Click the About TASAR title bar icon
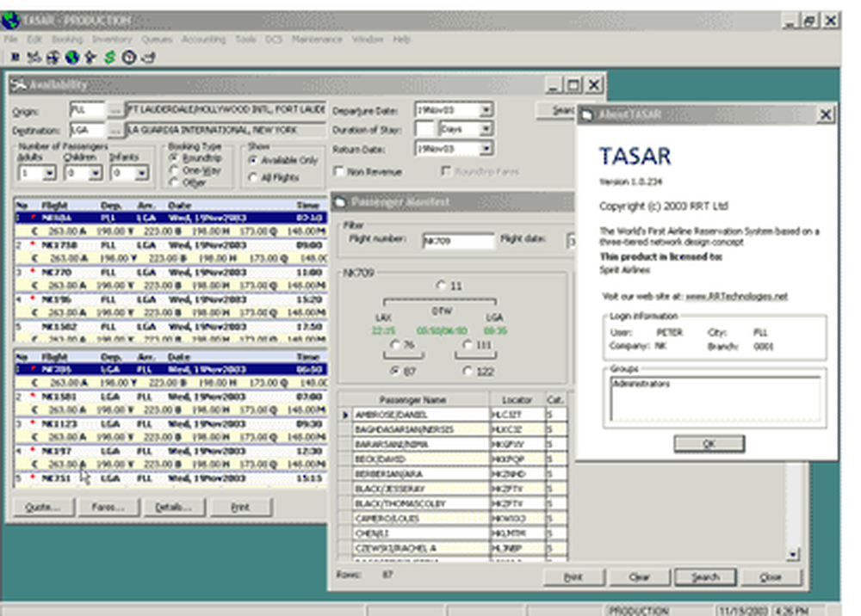 pyautogui.click(x=587, y=114)
